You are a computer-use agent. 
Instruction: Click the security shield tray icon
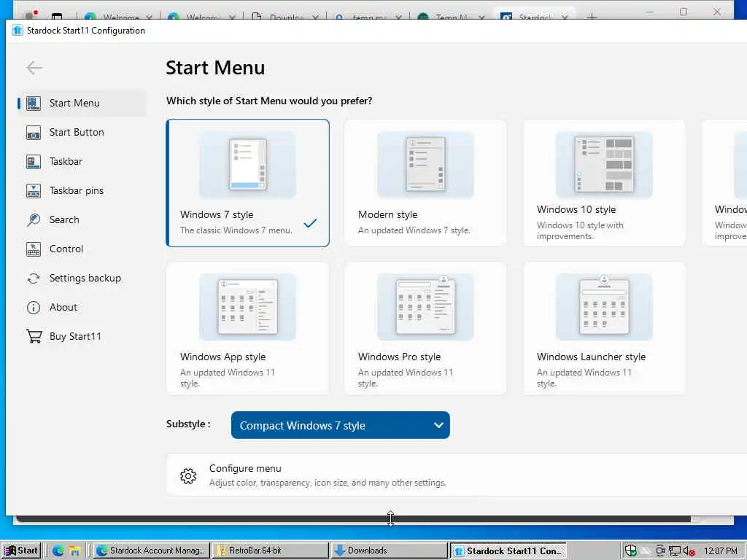coord(630,551)
